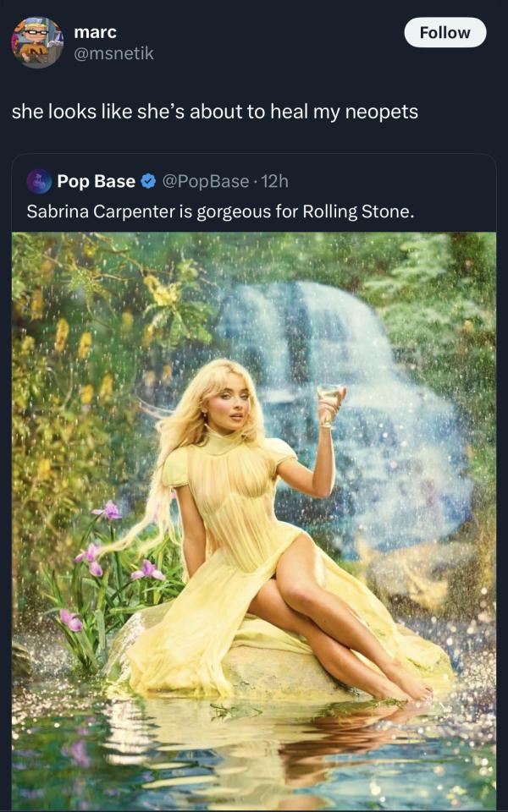Follow the marc account
The height and width of the screenshot is (812, 508).
click(444, 33)
